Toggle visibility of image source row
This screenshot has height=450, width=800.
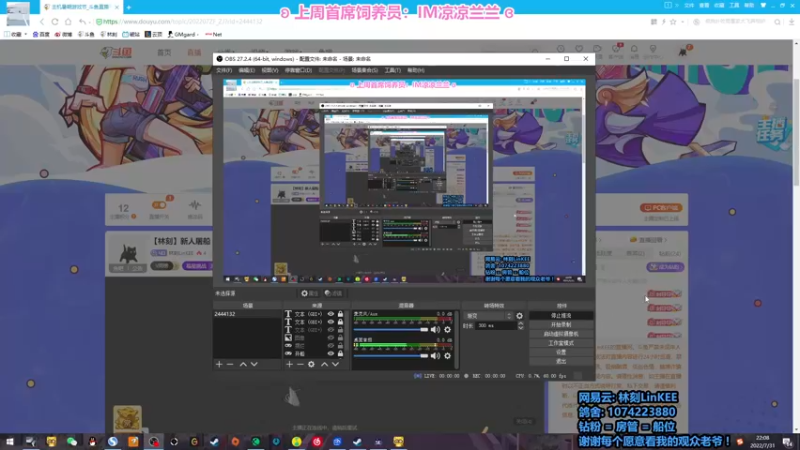click(331, 338)
